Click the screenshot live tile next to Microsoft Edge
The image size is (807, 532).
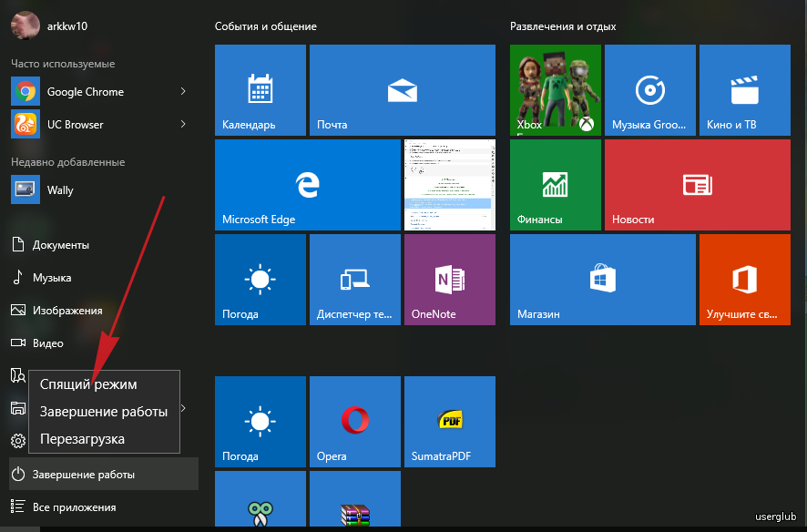(x=450, y=185)
